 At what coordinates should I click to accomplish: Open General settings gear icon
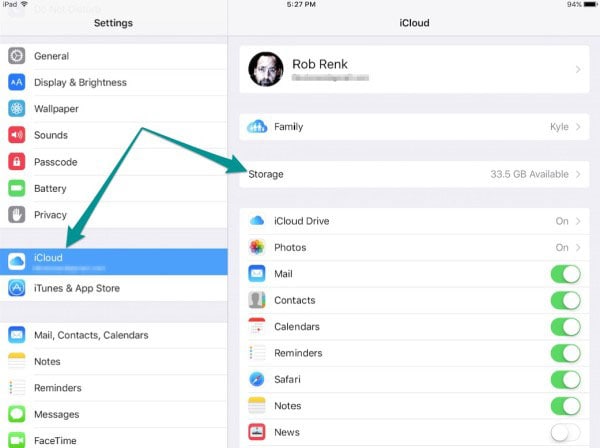click(16, 56)
